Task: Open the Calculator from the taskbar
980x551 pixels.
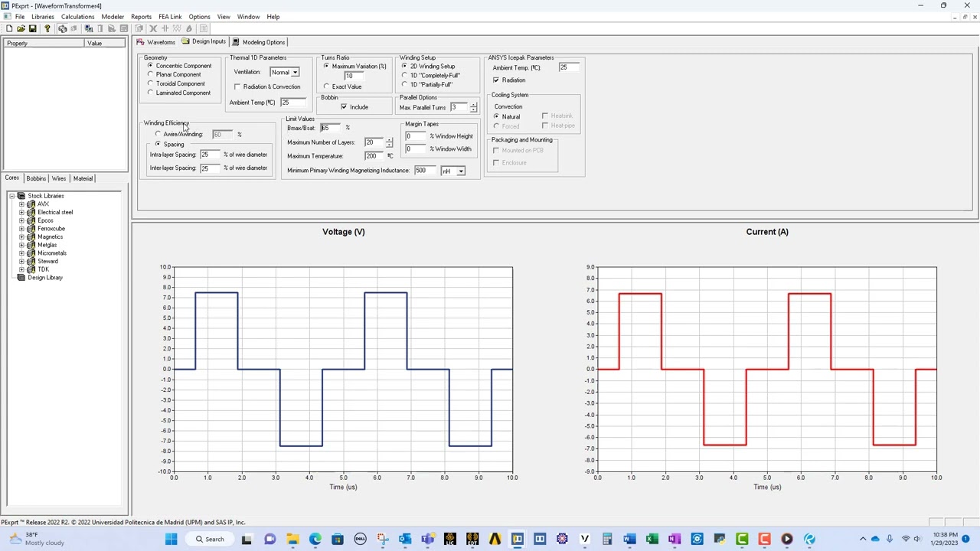Action: (607, 540)
